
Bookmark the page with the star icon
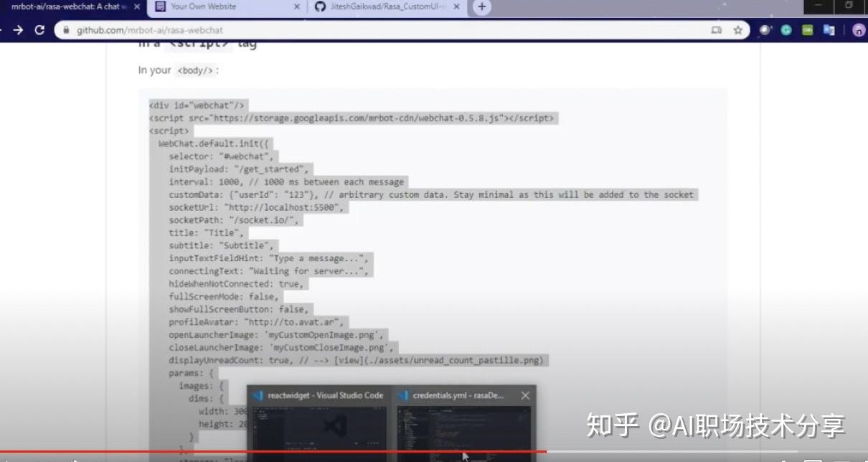(x=737, y=31)
